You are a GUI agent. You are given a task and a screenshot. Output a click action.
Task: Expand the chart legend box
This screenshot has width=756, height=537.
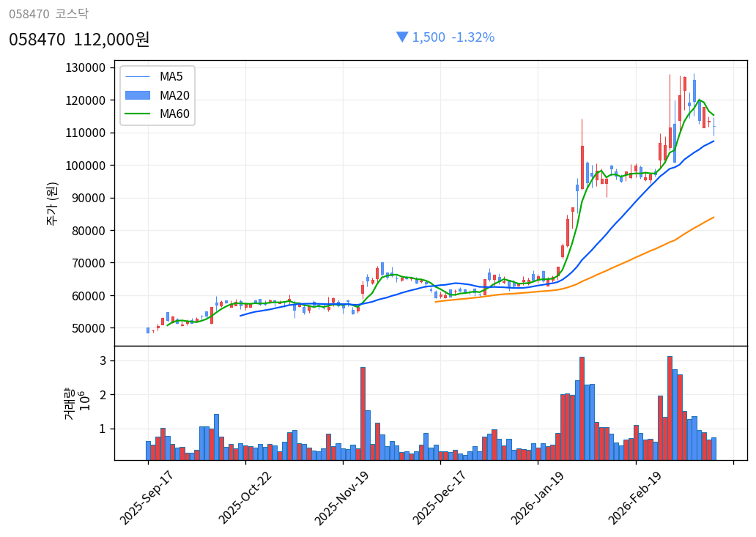tap(156, 95)
